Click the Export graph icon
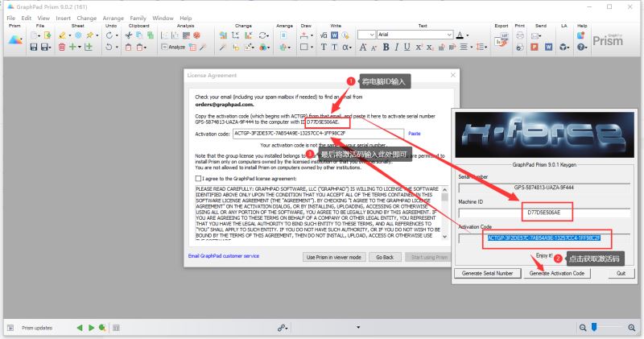This screenshot has height=339, width=644. click(502, 40)
